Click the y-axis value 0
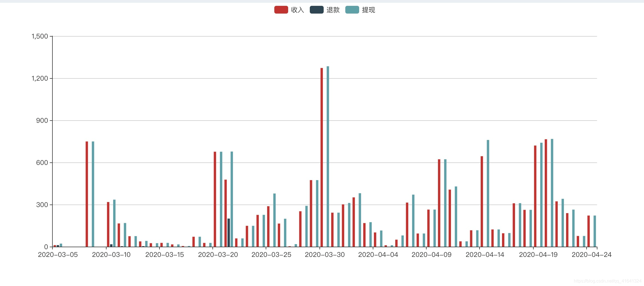Image resolution: width=644 pixels, height=286 pixels. click(46, 247)
